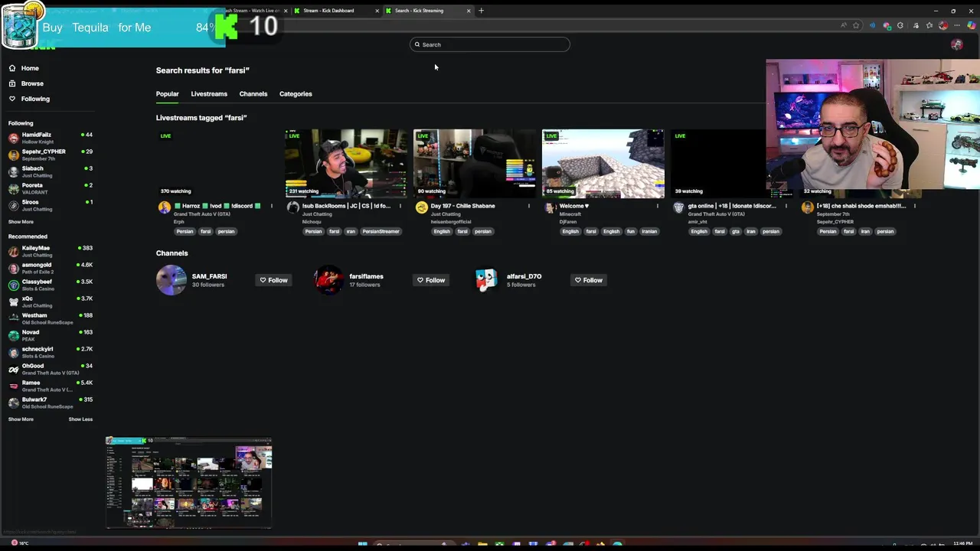Open Day 197 Chille Shabane stream thumbnail
Image resolution: width=980 pixels, height=551 pixels.
[475, 164]
